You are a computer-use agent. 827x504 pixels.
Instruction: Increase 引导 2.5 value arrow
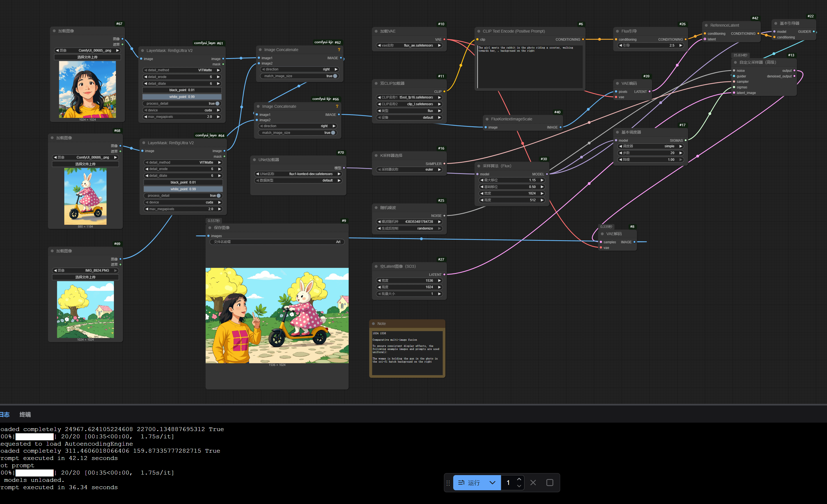[680, 45]
